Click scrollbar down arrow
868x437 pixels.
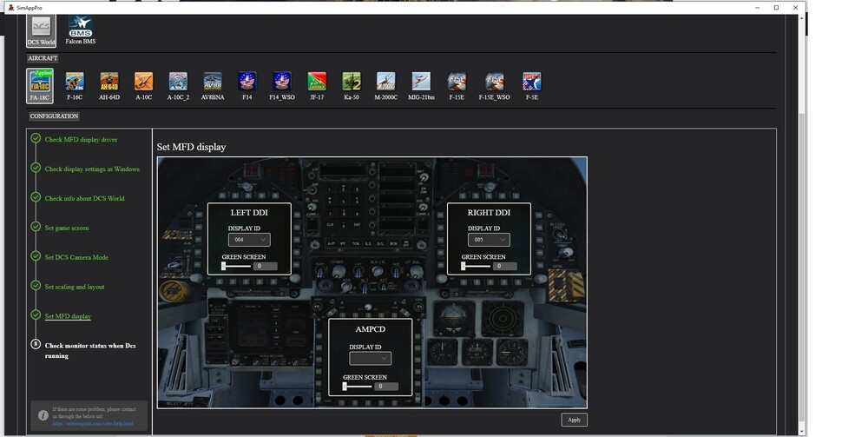(802, 432)
